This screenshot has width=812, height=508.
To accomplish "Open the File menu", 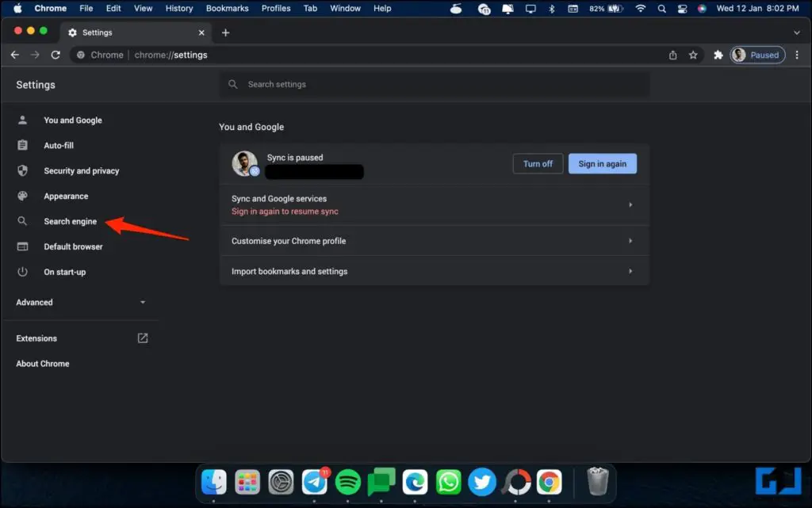I will tap(86, 8).
